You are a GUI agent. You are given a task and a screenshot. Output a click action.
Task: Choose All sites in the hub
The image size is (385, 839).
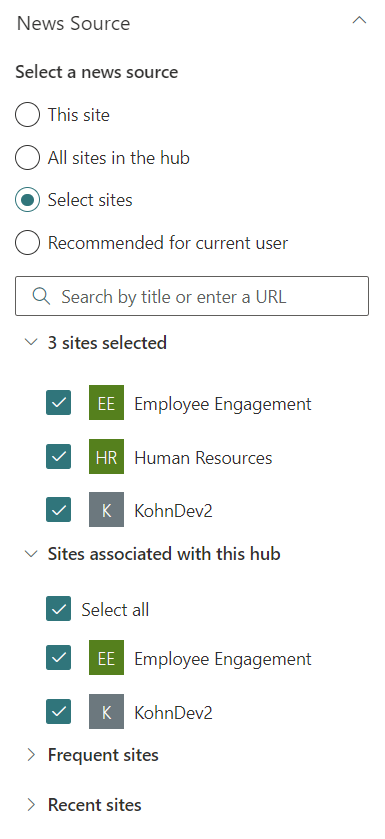pyautogui.click(x=27, y=158)
